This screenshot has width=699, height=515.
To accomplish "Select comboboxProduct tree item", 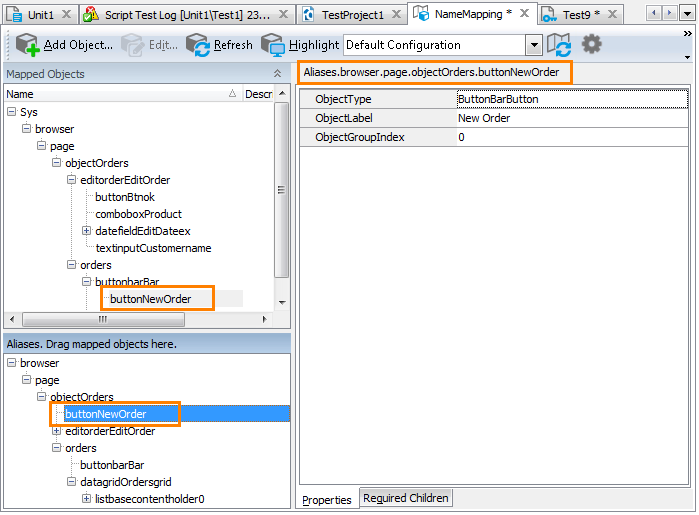I will coord(138,214).
